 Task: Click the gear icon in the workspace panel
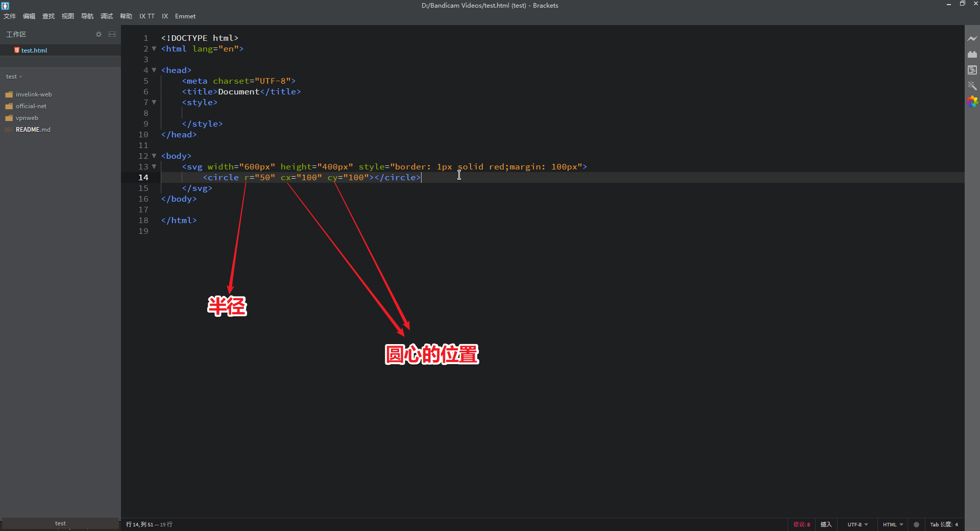(x=98, y=34)
